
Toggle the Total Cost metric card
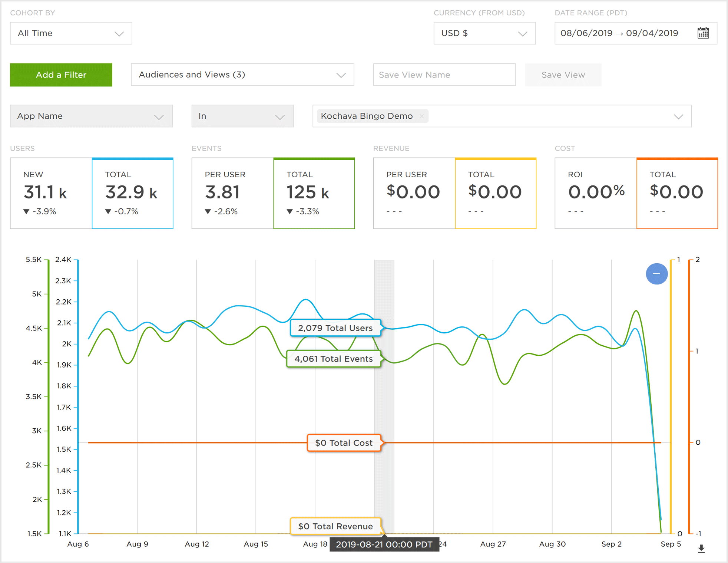click(x=677, y=193)
